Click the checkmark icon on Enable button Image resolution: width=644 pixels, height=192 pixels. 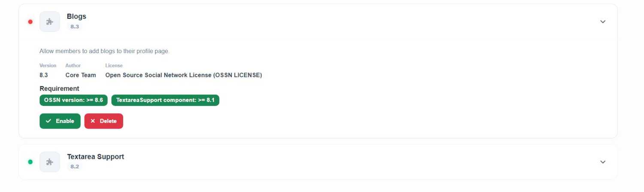[49, 121]
